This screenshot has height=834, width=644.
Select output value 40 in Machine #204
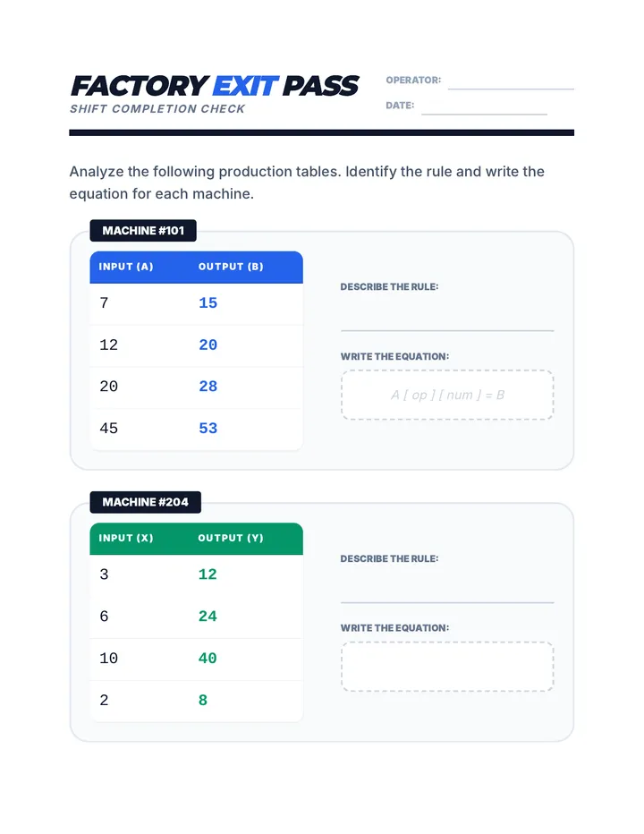[x=208, y=658]
